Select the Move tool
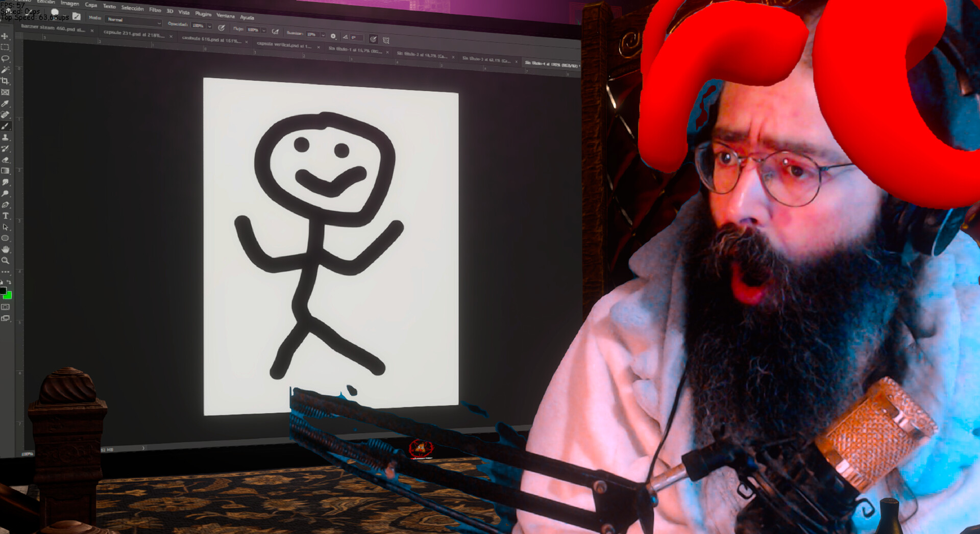The height and width of the screenshot is (534, 980). tap(5, 36)
